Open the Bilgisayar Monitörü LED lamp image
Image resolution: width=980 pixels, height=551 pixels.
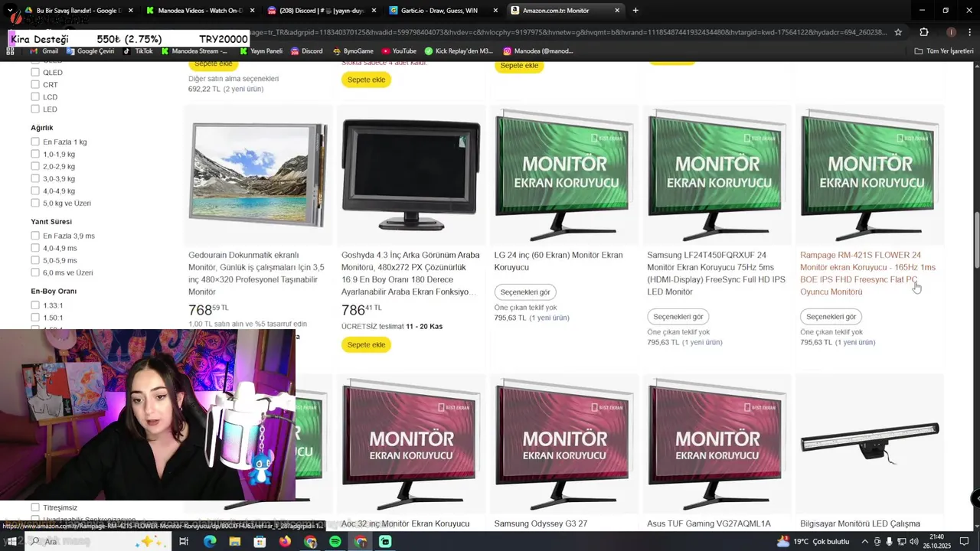click(869, 445)
